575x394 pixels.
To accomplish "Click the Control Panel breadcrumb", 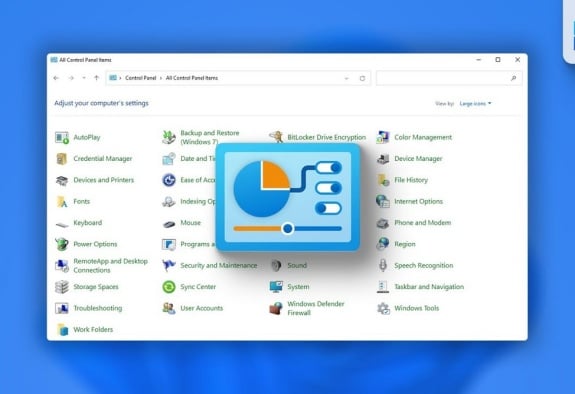I will [x=140, y=78].
